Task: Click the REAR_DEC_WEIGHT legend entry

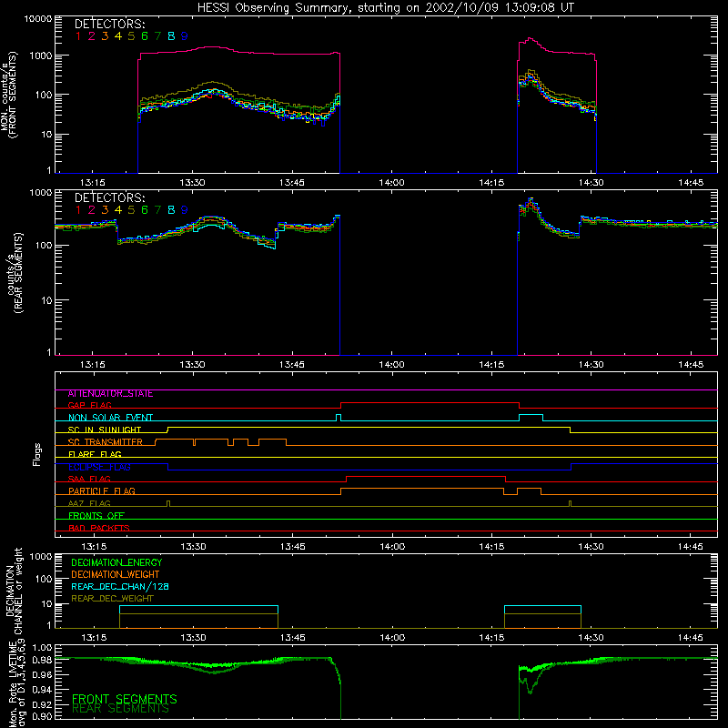Action: (112, 599)
